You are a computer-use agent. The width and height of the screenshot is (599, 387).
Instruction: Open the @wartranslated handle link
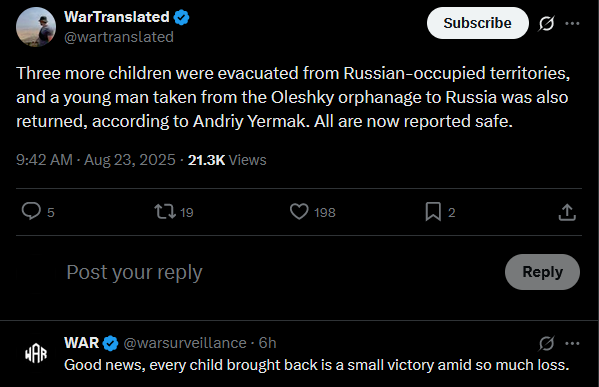(119, 37)
